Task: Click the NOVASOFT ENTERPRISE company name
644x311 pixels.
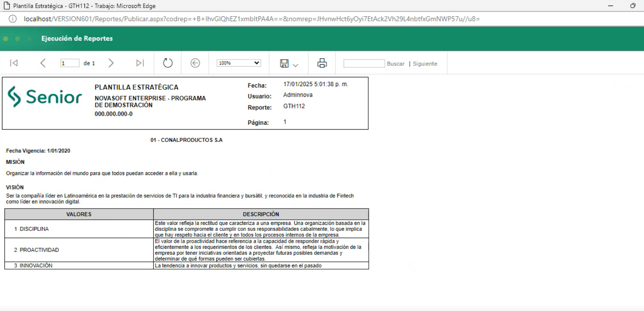Action: click(x=150, y=101)
